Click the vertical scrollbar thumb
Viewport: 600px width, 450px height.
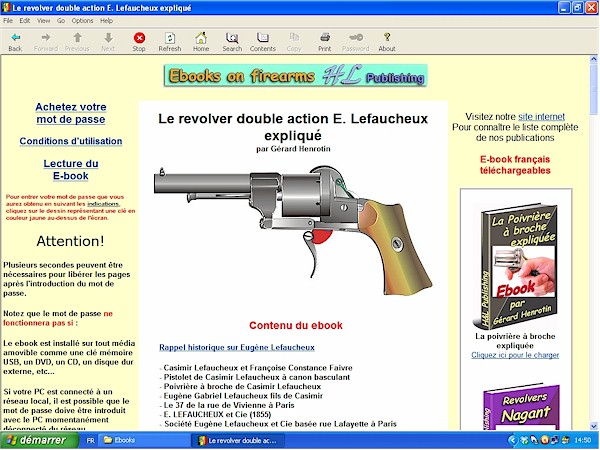click(x=594, y=89)
